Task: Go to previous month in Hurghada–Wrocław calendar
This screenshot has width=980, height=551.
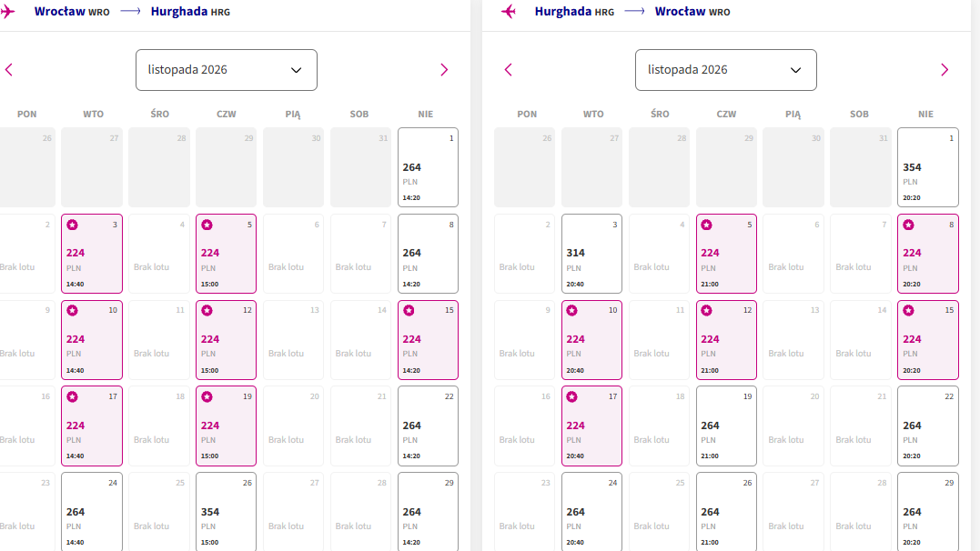Action: 508,70
